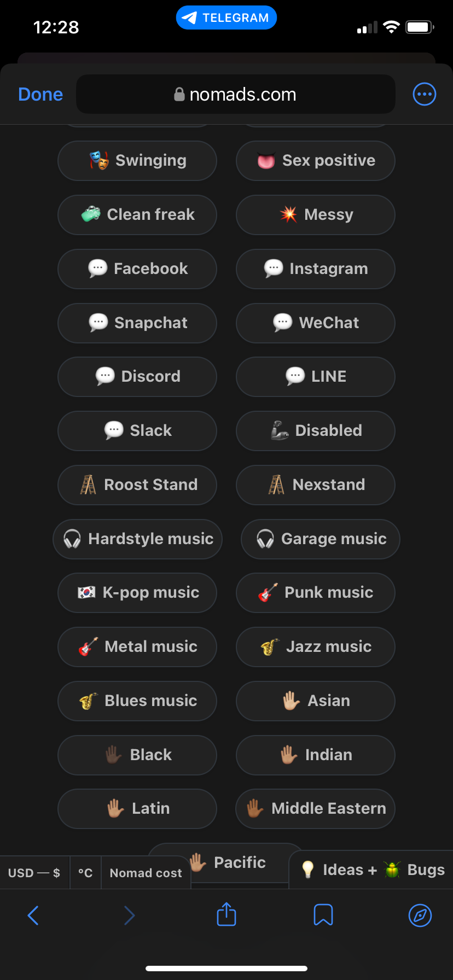Enable the Discord tag filter
The width and height of the screenshot is (453, 980).
pos(137,376)
